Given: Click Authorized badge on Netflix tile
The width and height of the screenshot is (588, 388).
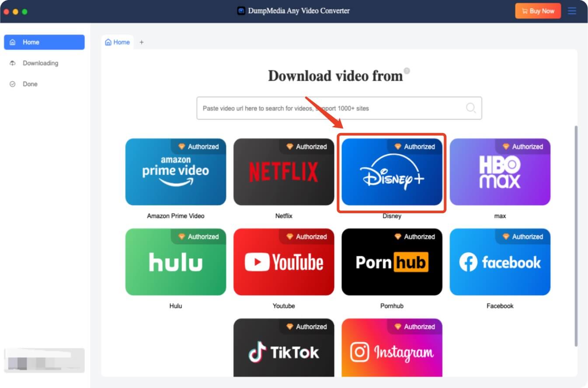Looking at the screenshot, I should [x=306, y=146].
